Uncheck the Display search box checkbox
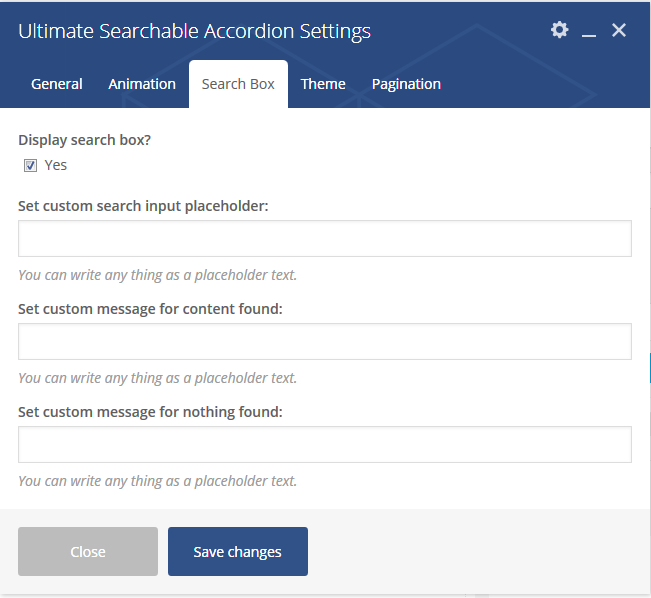 (31, 166)
